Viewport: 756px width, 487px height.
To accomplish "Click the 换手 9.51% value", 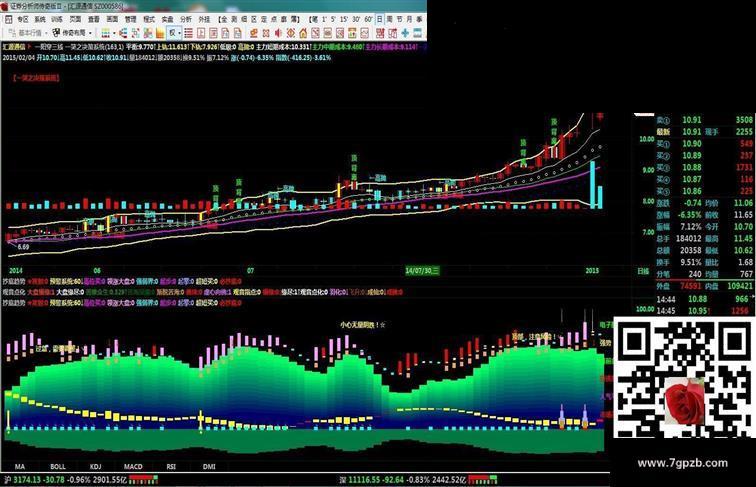I will pos(690,262).
